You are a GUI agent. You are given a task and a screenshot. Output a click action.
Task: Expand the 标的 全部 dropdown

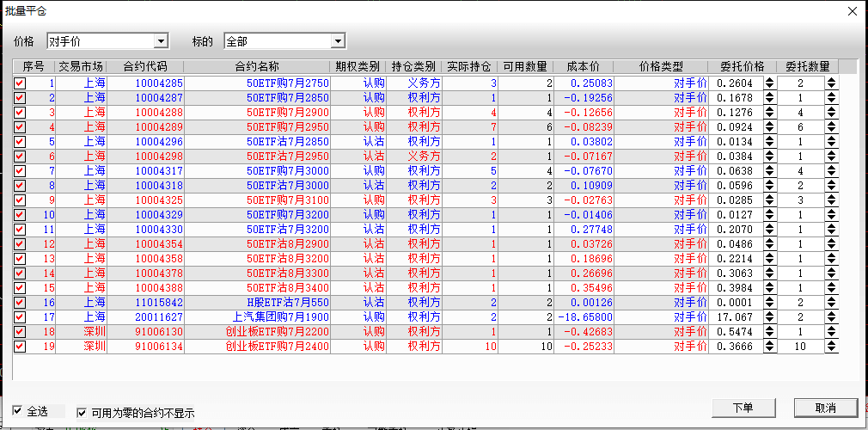point(338,41)
